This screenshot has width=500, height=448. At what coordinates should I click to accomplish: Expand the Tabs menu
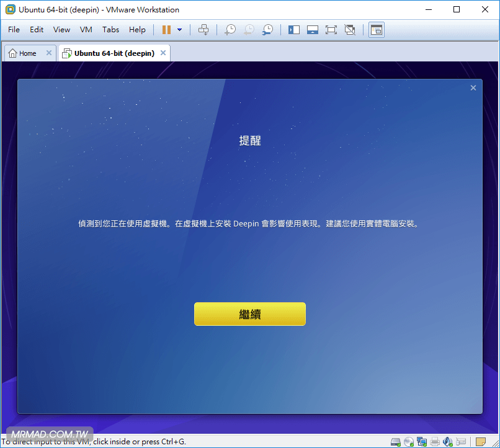[110, 30]
